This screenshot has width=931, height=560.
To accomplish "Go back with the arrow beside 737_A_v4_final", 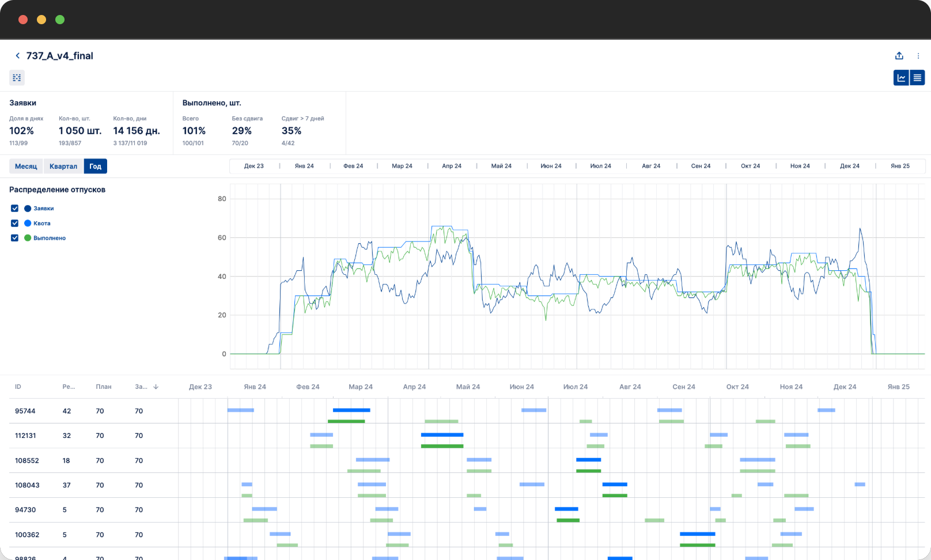I will coord(17,56).
